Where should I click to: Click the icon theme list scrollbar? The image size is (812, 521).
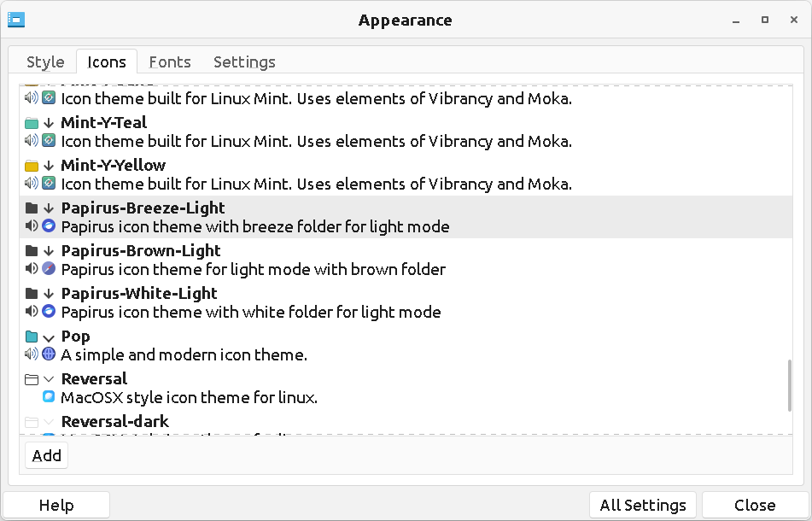(790, 384)
